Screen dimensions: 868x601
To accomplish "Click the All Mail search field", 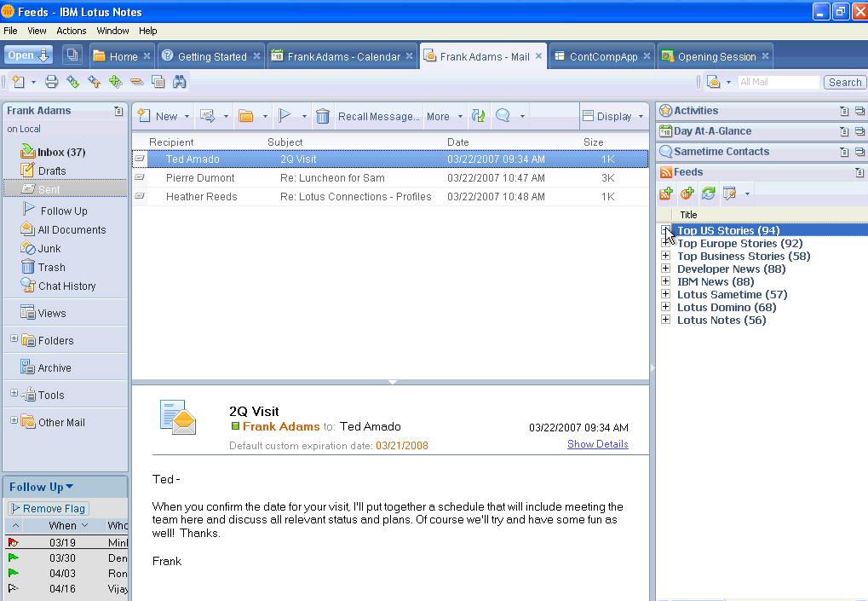I will pos(777,83).
